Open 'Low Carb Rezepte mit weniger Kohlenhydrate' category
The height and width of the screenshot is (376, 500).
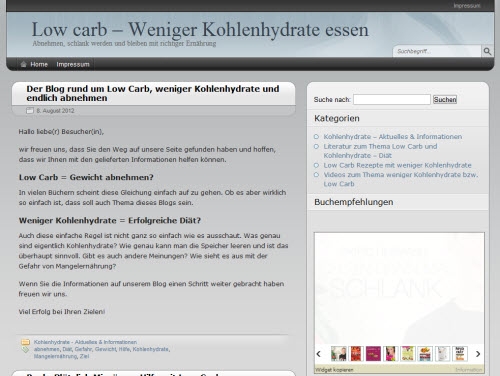[397, 165]
